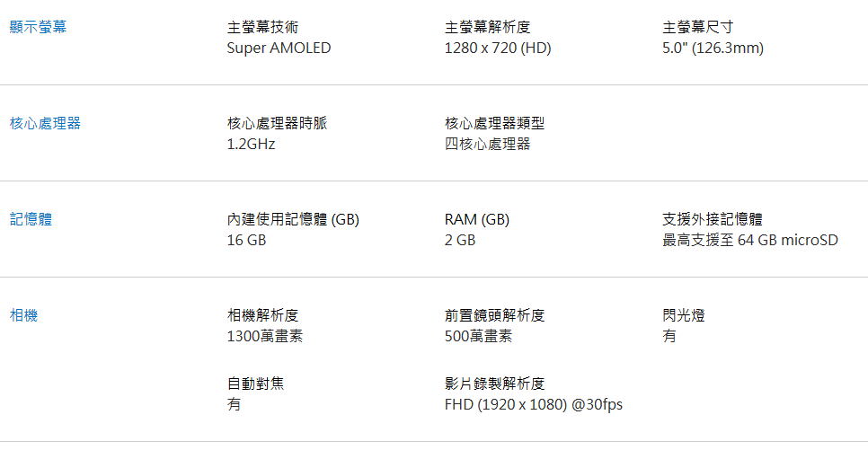Viewport: 868px width, 450px height.
Task: Click the 16 GB storage value
Action: pos(246,240)
